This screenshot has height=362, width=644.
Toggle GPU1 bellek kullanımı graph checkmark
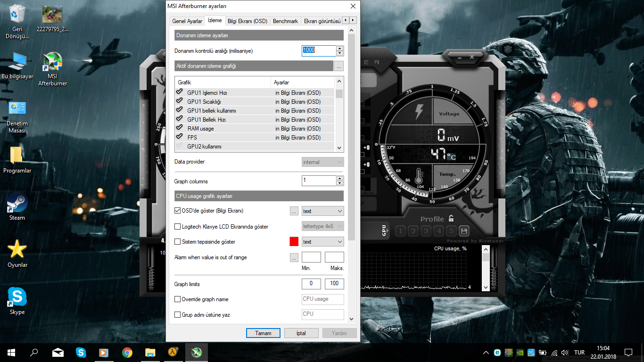coord(179,110)
